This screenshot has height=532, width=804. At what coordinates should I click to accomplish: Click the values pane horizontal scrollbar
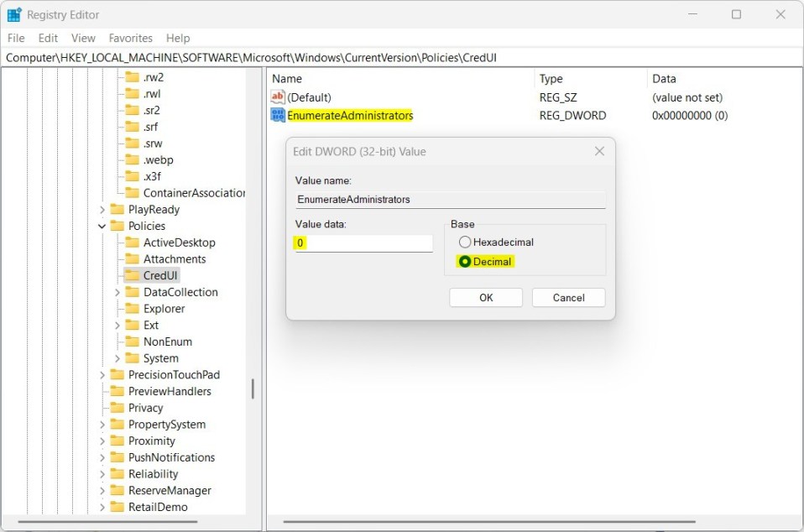coord(489,522)
